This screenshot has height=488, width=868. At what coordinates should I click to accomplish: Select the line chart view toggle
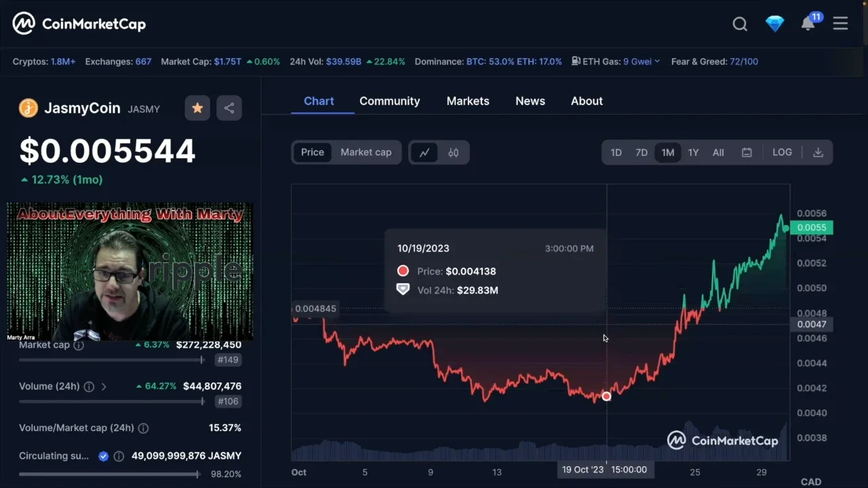[x=425, y=152]
